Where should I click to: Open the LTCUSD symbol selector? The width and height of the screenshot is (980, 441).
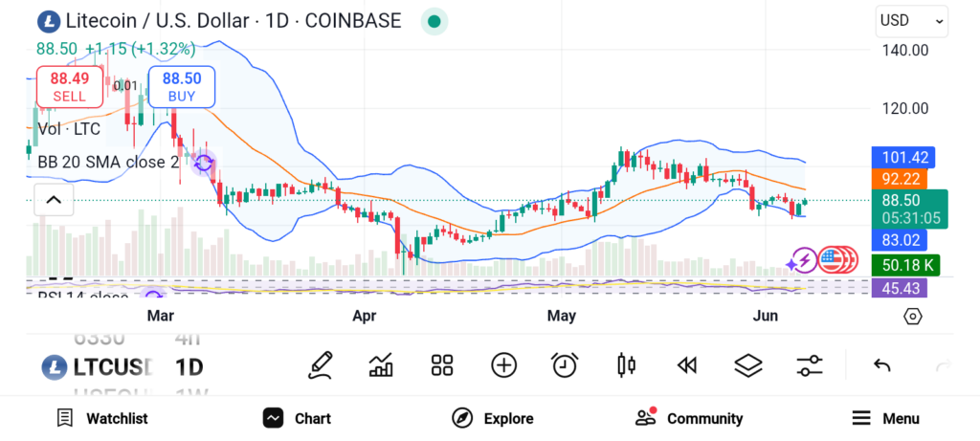pyautogui.click(x=98, y=367)
